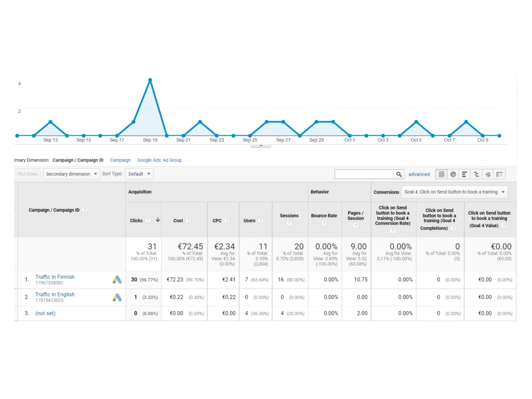Switch to Pivot table view icon
Viewport: 532px width, 399px height.
point(500,174)
